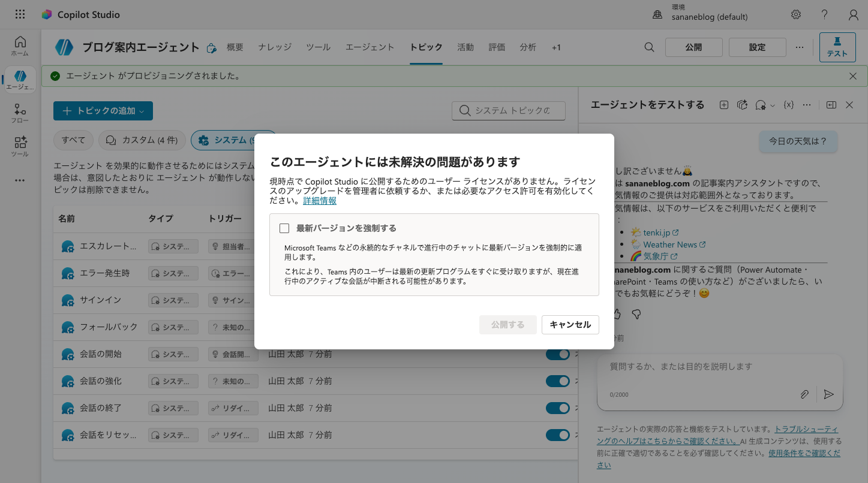Click the ブログ案内エージェント agent logo
868x483 pixels.
tap(64, 47)
